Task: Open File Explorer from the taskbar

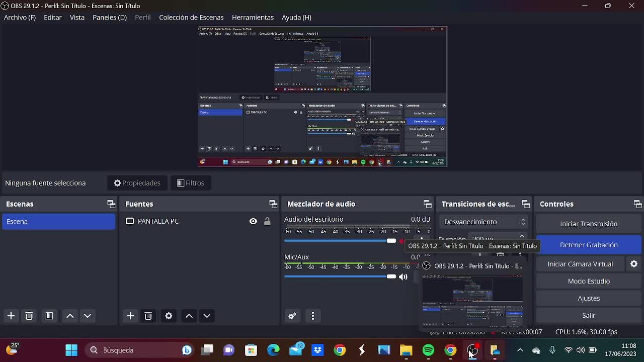Action: 406,350
